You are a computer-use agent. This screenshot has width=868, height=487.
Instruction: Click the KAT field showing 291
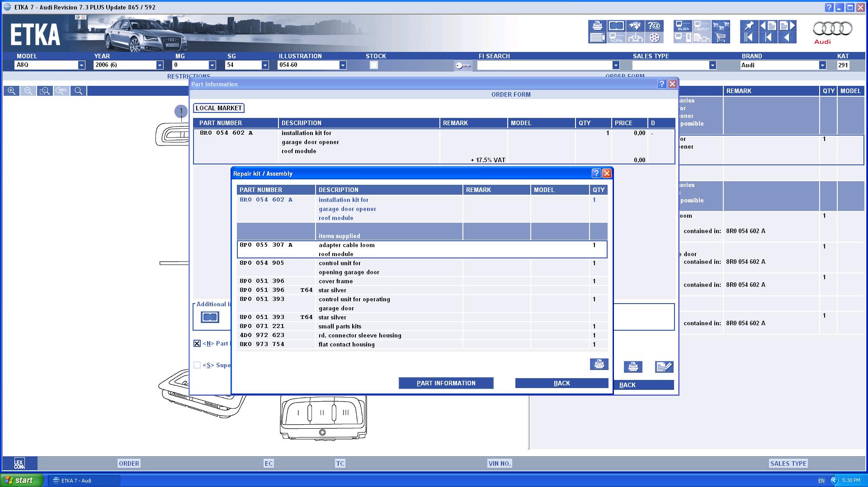843,65
